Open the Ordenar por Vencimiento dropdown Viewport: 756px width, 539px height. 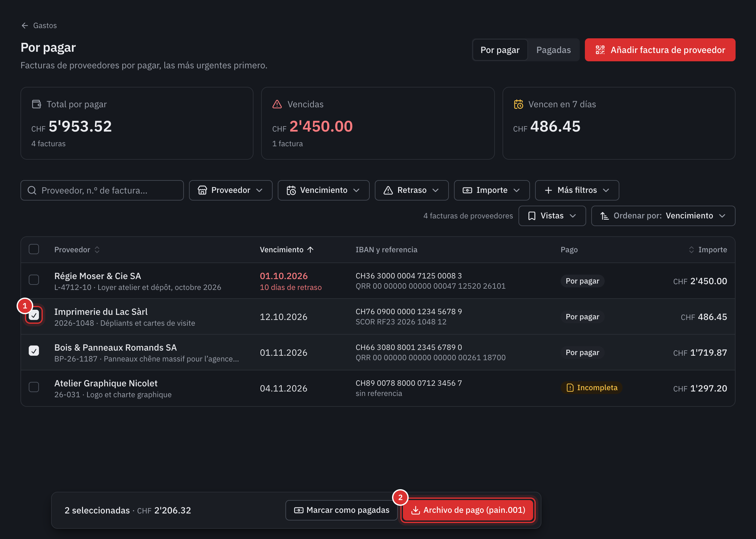663,216
